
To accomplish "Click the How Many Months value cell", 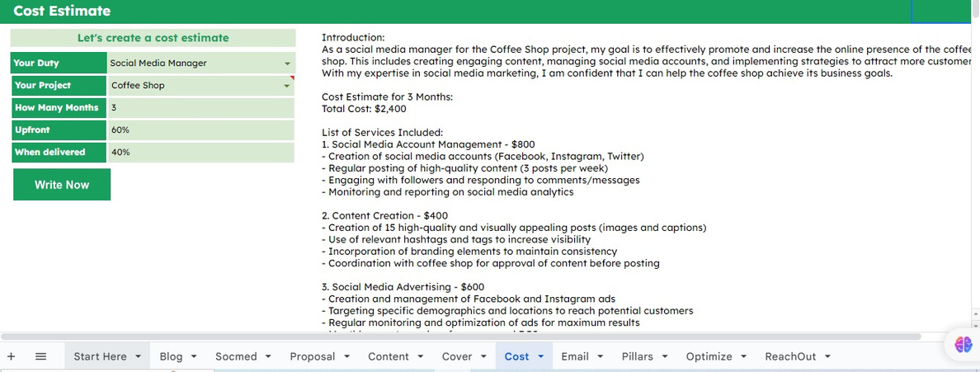I will 201,107.
